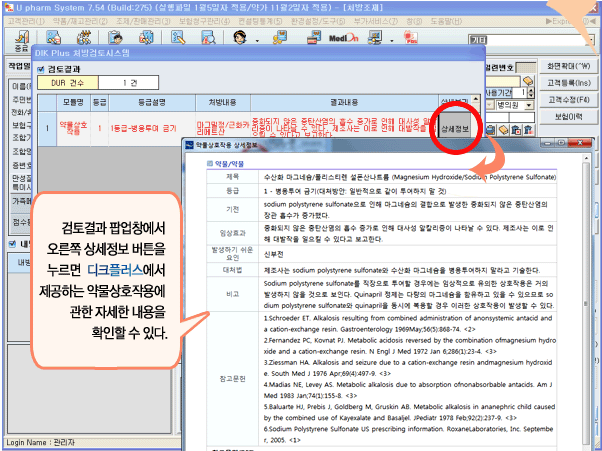The height and width of the screenshot is (451, 602).
Task: Click the 약물상호작용 상세정보 window title icon
Action: pyautogui.click(x=189, y=145)
